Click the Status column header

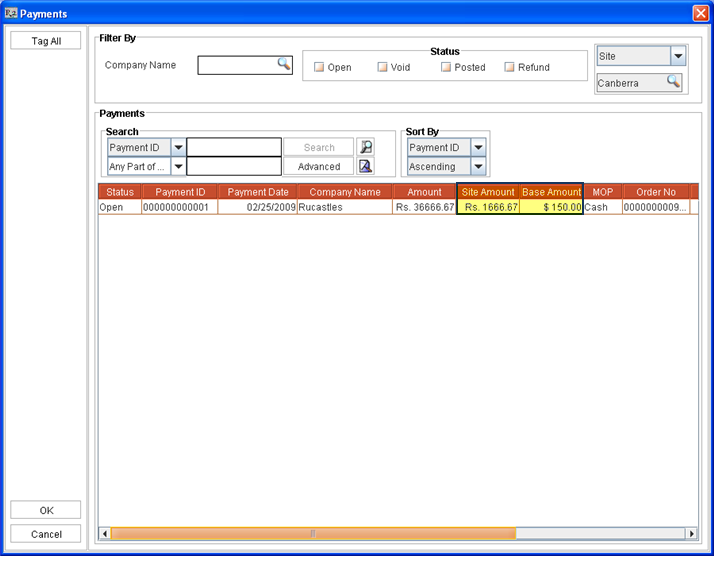coord(120,192)
